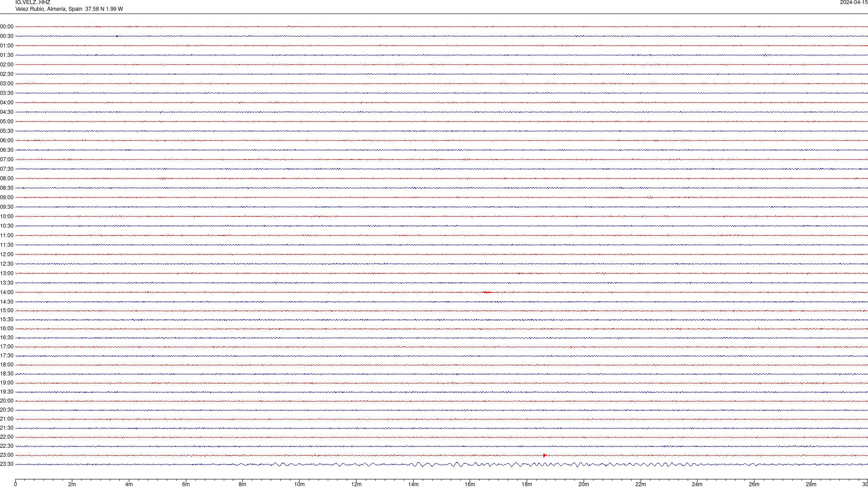Click the 28m tick on the time axis

[811, 484]
